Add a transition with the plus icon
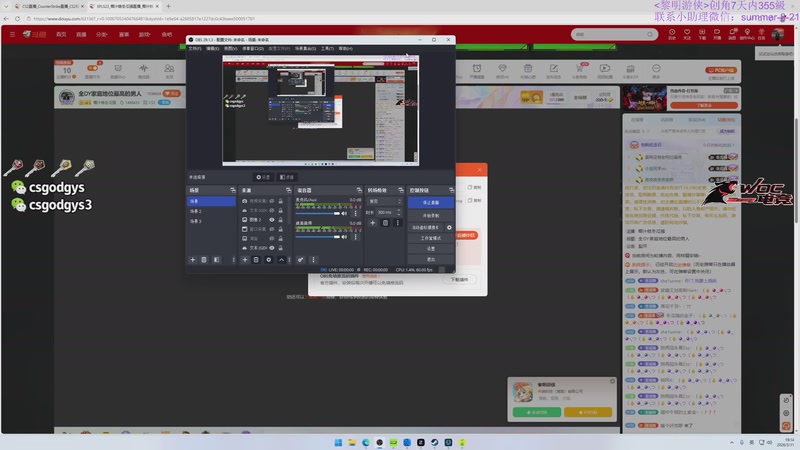800x450 pixels. pyautogui.click(x=372, y=223)
